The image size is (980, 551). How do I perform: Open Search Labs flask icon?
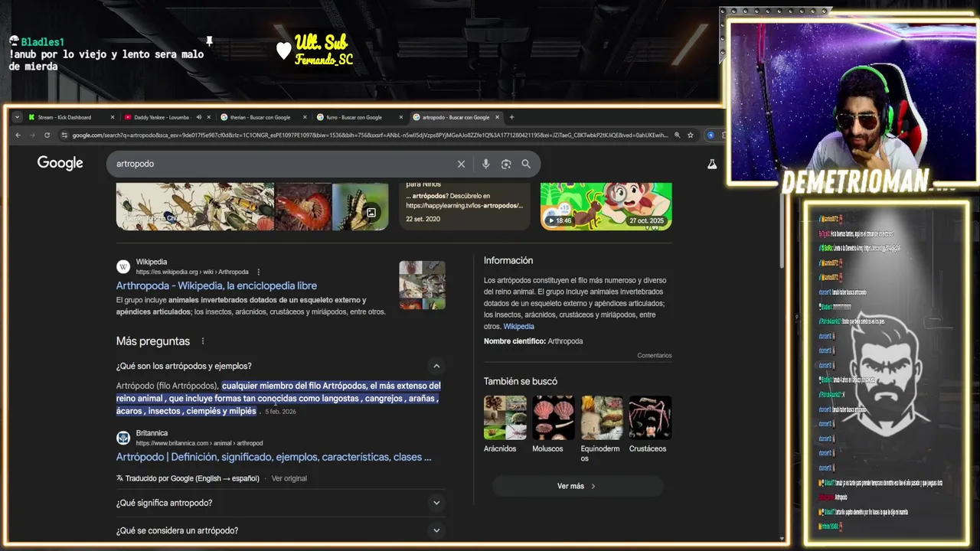(712, 164)
